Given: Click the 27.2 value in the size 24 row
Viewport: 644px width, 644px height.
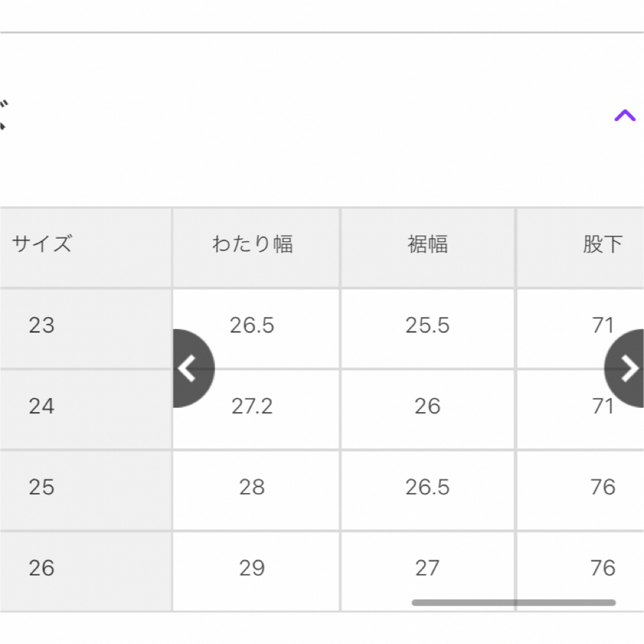Looking at the screenshot, I should coord(252,406).
